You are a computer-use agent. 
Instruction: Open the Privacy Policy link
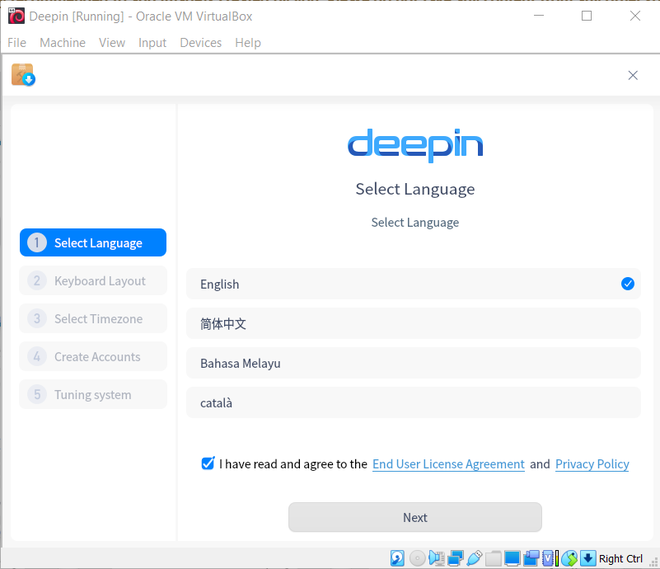(x=592, y=464)
